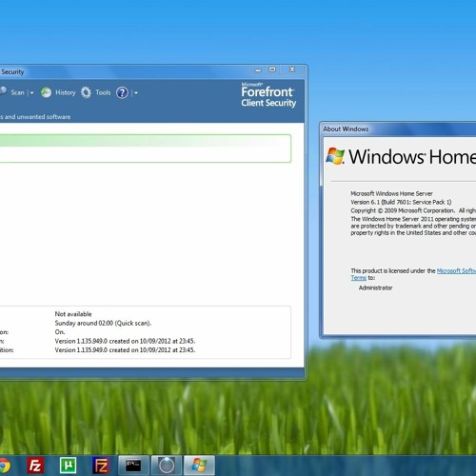Switch to the About Windows taskbar button
The image size is (476, 476).
pos(199,466)
